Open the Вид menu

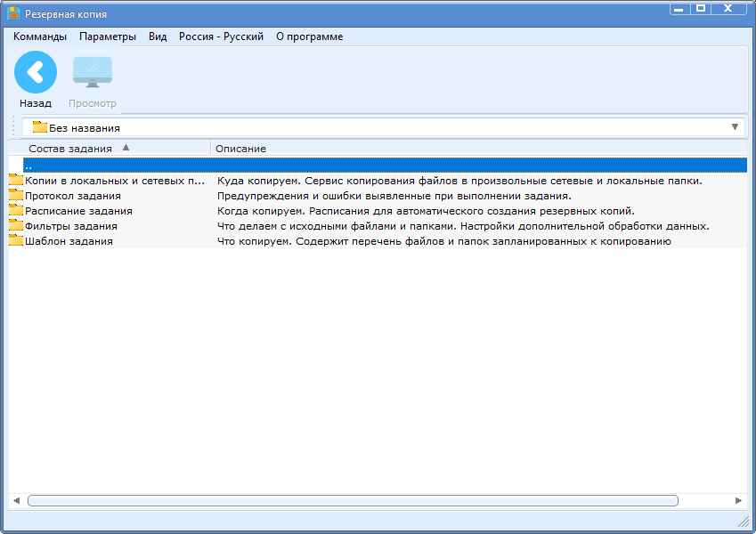pos(158,36)
